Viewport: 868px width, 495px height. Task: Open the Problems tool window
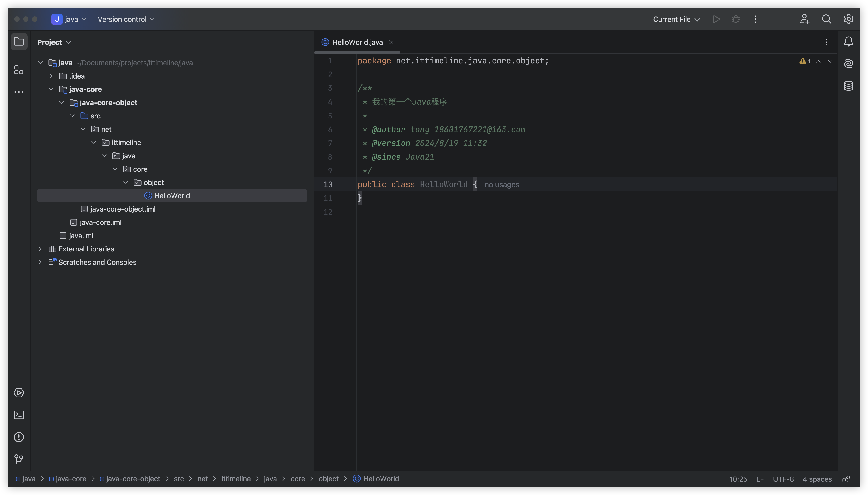click(19, 437)
